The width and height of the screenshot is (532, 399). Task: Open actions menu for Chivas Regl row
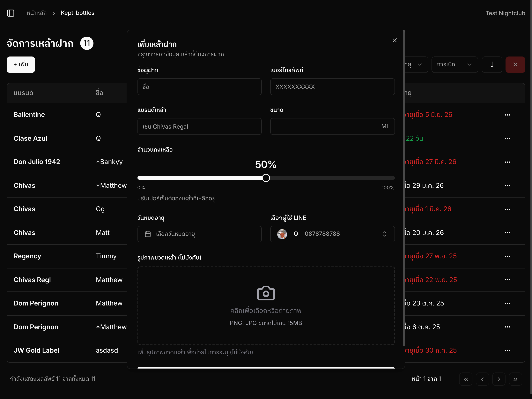pyautogui.click(x=507, y=280)
